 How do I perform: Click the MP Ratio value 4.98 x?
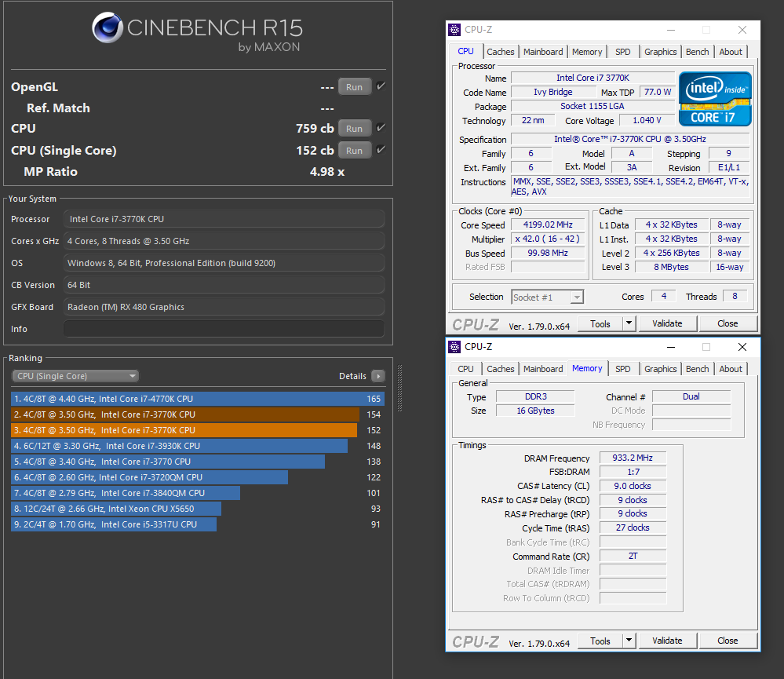pos(327,172)
